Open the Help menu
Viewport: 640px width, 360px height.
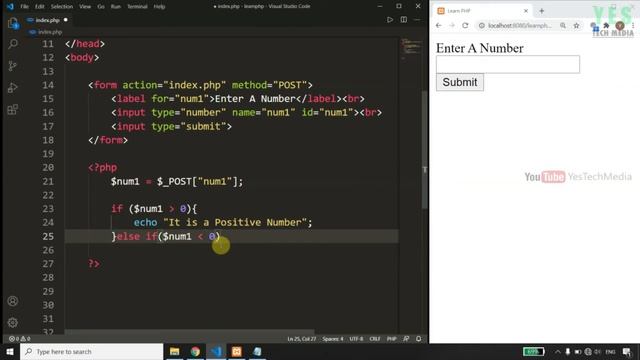(x=159, y=7)
